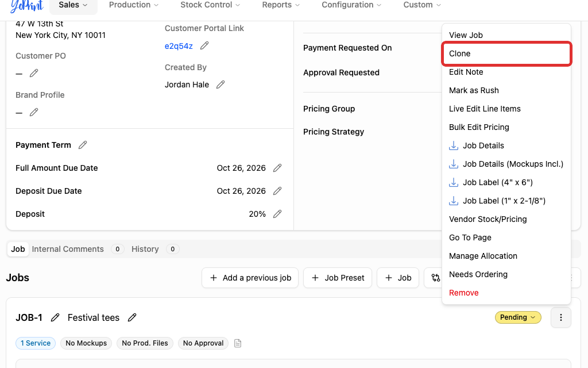Image resolution: width=588 pixels, height=368 pixels.
Task: Select View Job from the context menu
Action: 506,35
